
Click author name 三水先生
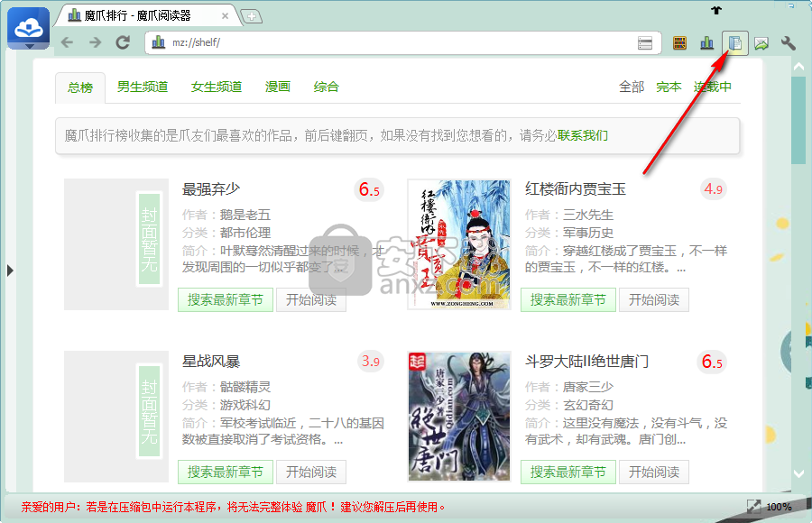(588, 215)
